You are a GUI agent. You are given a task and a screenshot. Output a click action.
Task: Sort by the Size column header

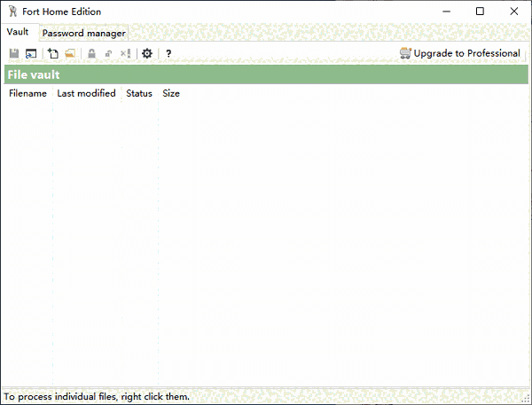tap(171, 93)
